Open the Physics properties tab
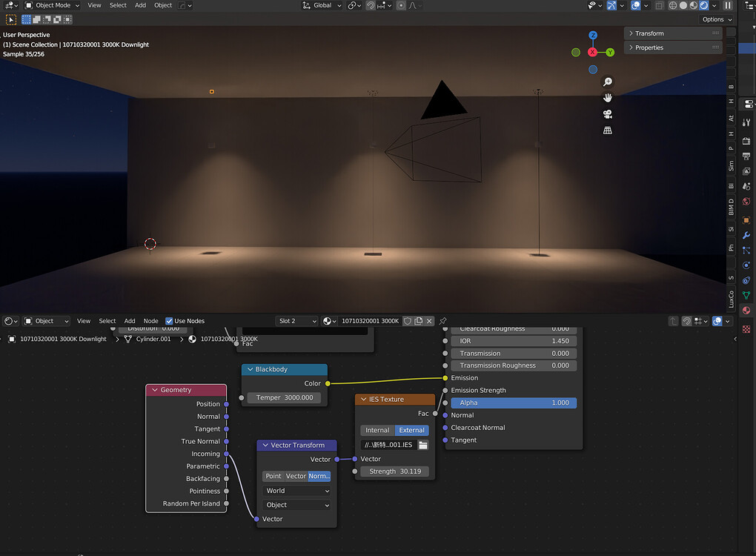 coord(746,263)
